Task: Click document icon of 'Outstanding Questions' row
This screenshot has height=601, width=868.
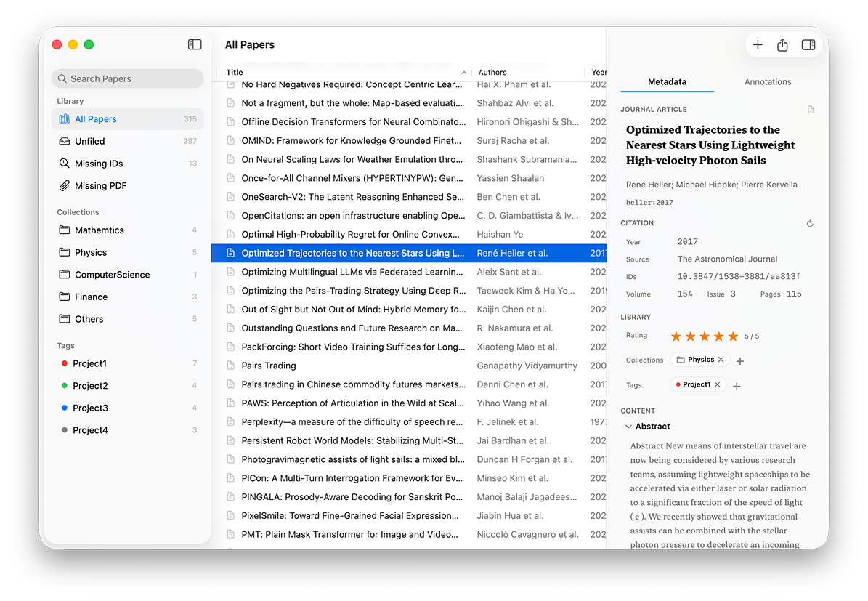Action: click(231, 328)
